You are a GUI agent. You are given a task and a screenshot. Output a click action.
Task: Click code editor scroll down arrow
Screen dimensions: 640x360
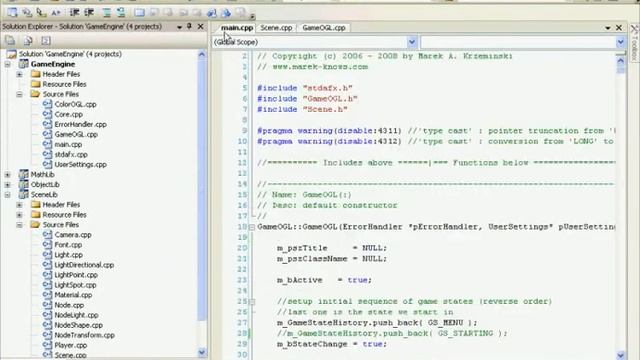620,355
